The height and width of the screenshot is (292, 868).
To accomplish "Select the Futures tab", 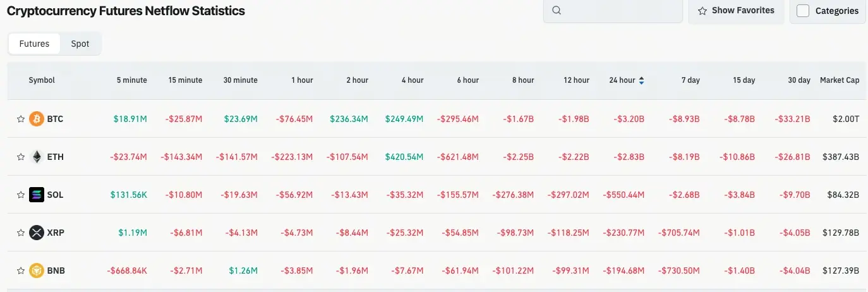I will coord(34,44).
